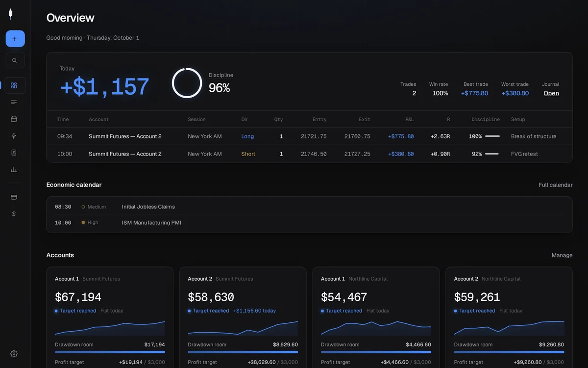Click the Break of structure setup cell
588x368 pixels.
click(x=534, y=136)
